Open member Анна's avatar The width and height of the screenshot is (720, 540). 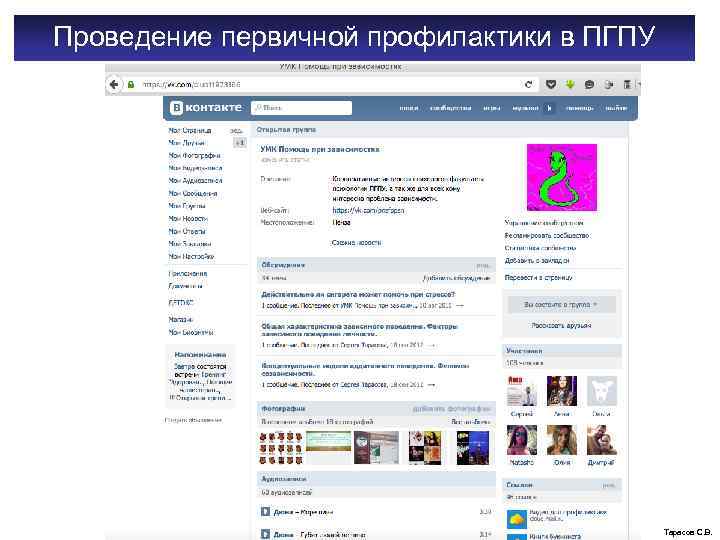click(x=562, y=391)
